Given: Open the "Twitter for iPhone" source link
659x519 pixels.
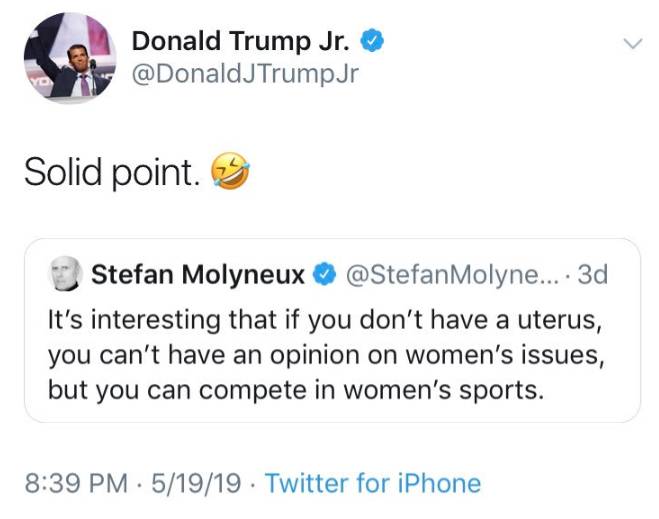Looking at the screenshot, I should click(x=372, y=484).
